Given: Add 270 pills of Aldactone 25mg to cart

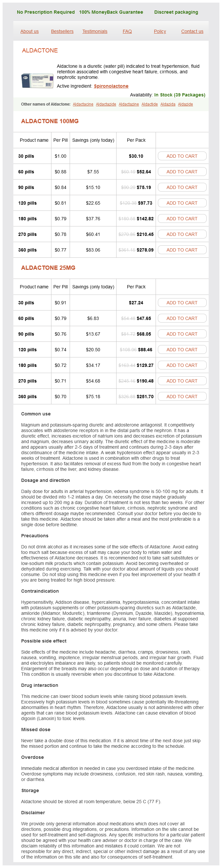Looking at the screenshot, I should tap(182, 381).
